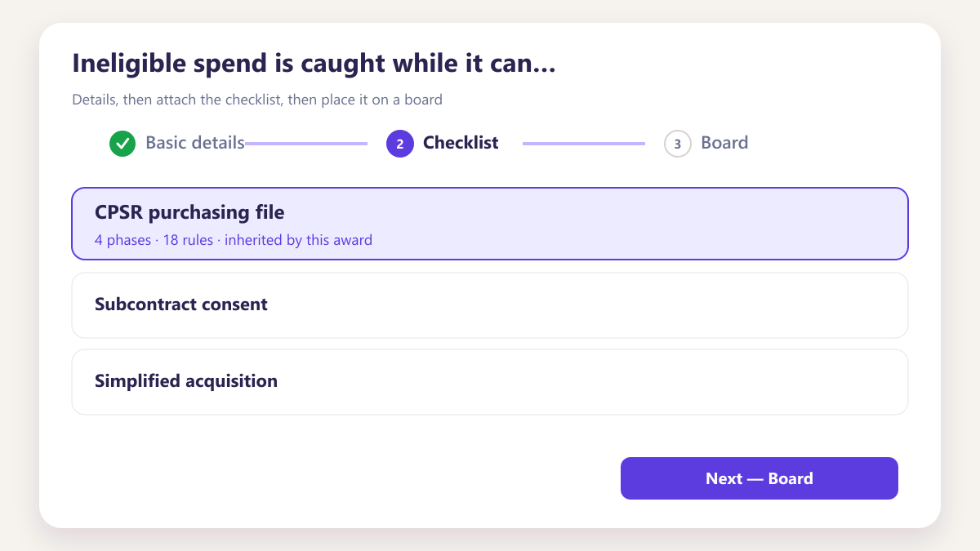Select the Subcontract consent checklist option
Viewport: 980px width, 551px height.
point(490,305)
